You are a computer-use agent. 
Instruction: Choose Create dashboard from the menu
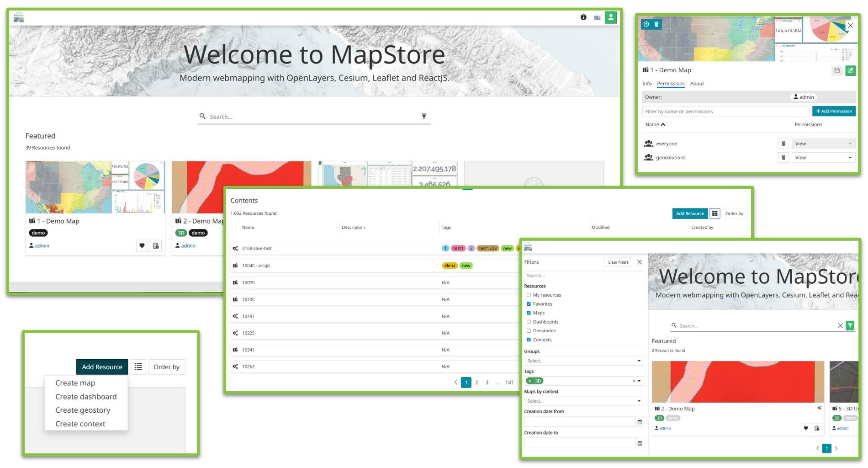pos(86,397)
